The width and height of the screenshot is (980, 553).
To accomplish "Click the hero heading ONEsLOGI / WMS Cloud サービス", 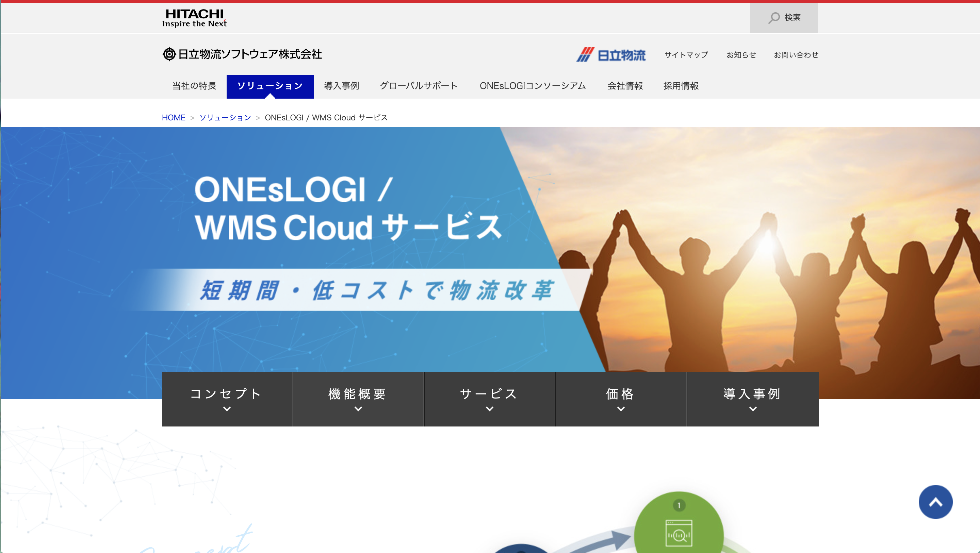I will point(348,208).
